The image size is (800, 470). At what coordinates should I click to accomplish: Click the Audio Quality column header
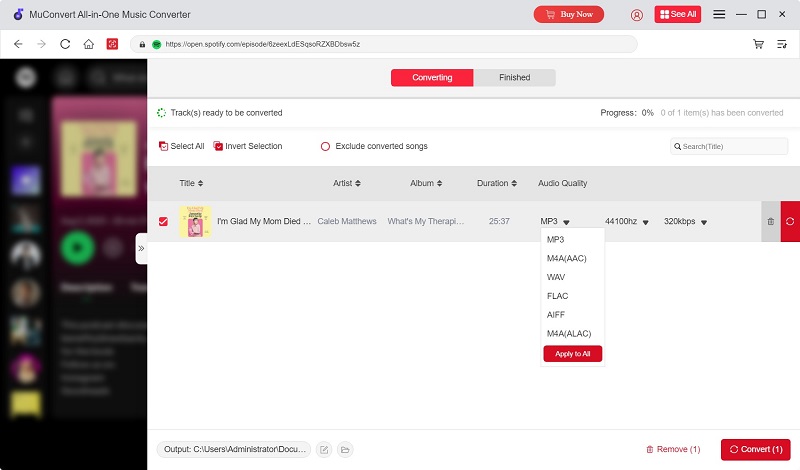[562, 183]
